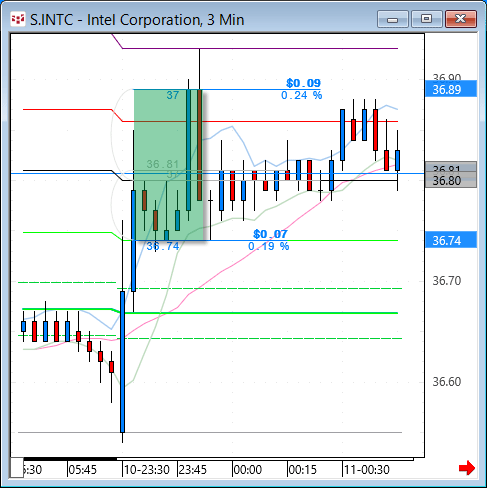Click the 00:15 time axis label
The width and height of the screenshot is (487, 488).
click(x=303, y=470)
